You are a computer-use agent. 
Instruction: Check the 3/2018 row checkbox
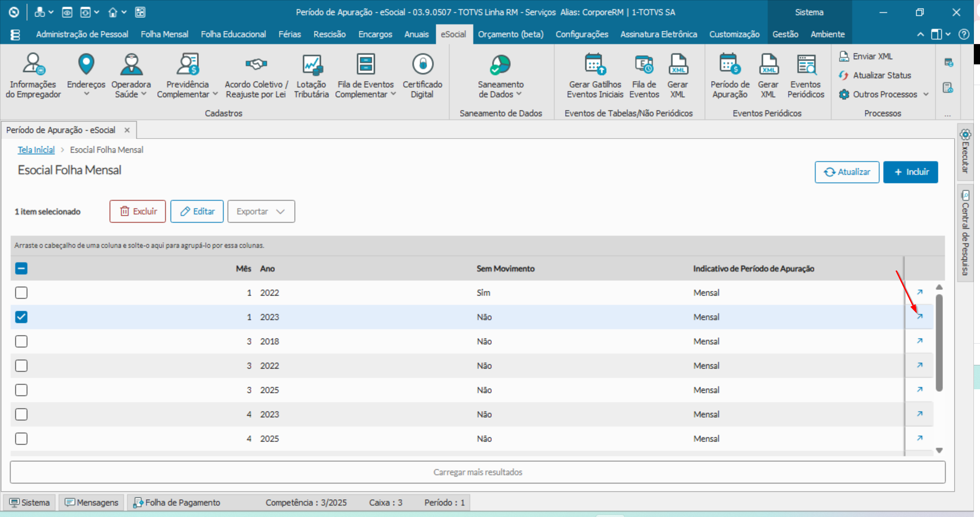(21, 341)
